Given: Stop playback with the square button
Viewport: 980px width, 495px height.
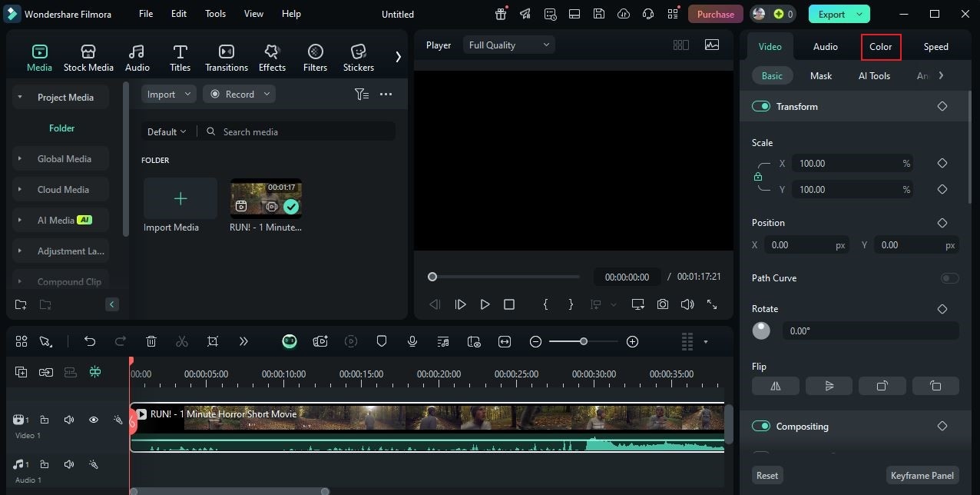Looking at the screenshot, I should pos(509,304).
